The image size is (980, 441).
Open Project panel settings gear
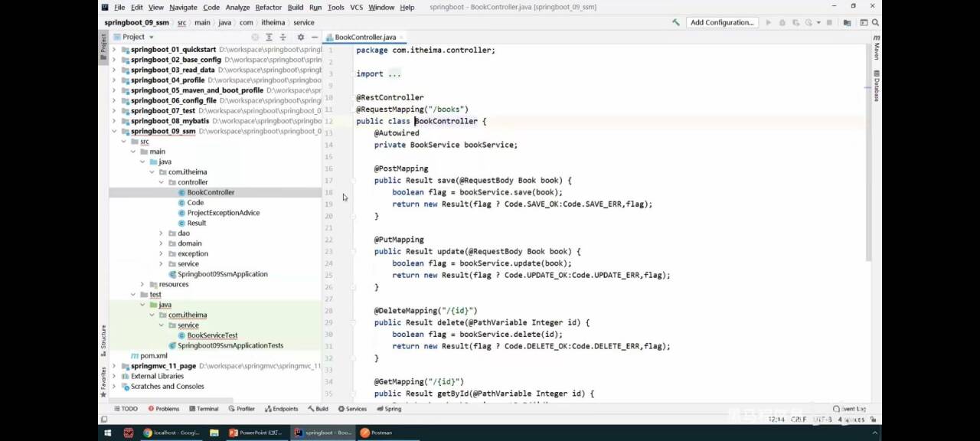pos(301,37)
